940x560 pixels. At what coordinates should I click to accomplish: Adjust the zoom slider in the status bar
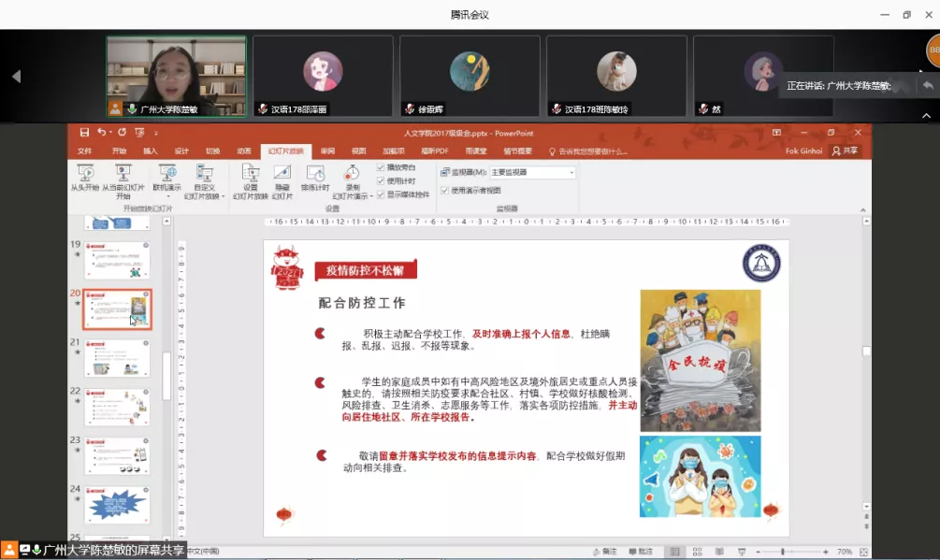(x=783, y=552)
